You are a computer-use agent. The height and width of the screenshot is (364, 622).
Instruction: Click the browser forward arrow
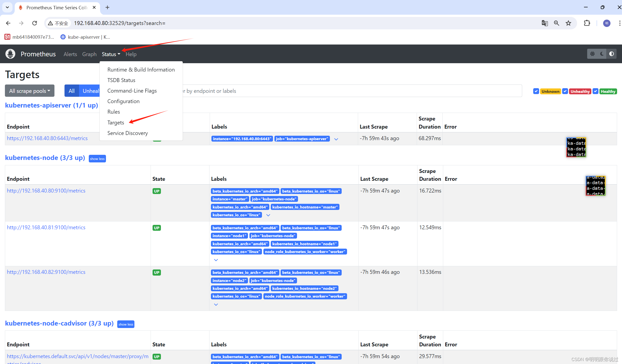(x=21, y=23)
